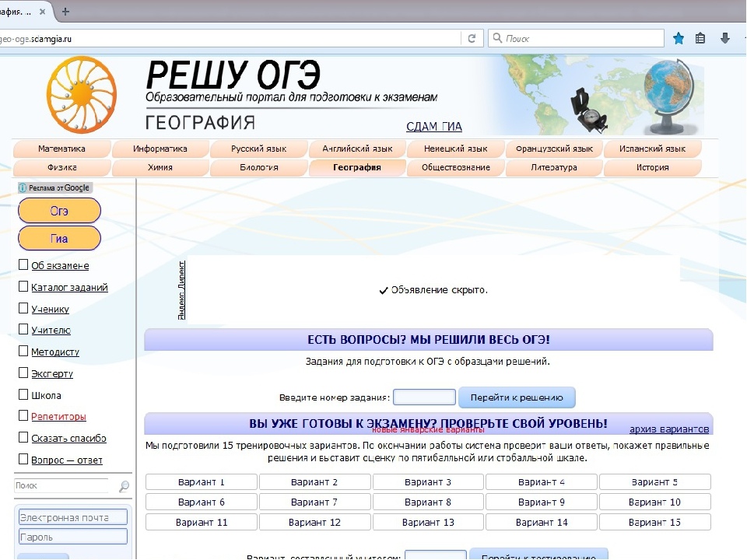Open training Вариант 7
The image size is (747, 560).
pyautogui.click(x=314, y=502)
